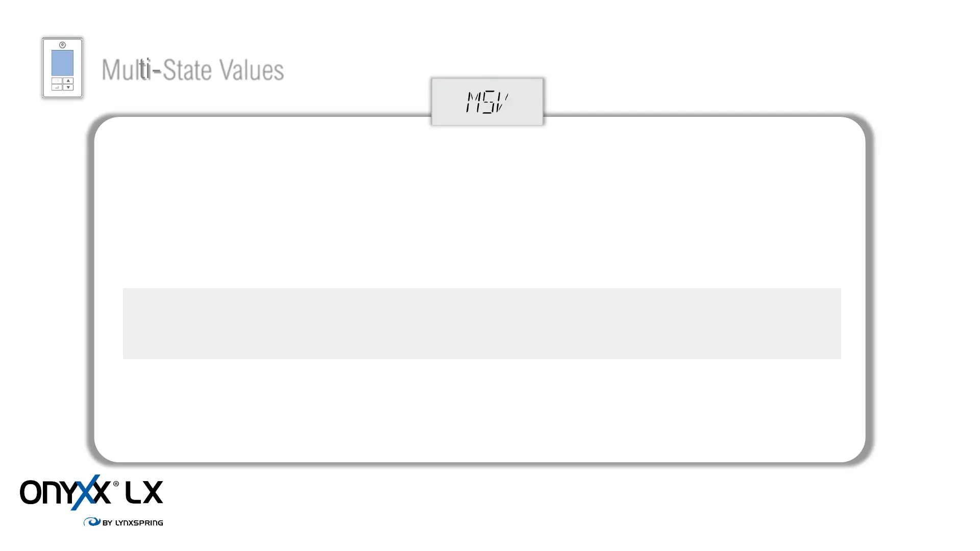
Task: Click the up arrow key on thermostat icon
Action: pos(68,81)
